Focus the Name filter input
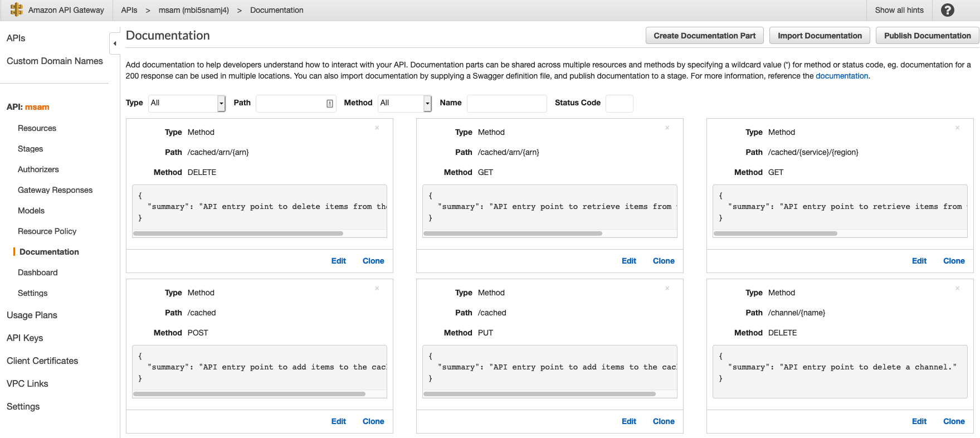Image resolution: width=980 pixels, height=438 pixels. (x=507, y=103)
